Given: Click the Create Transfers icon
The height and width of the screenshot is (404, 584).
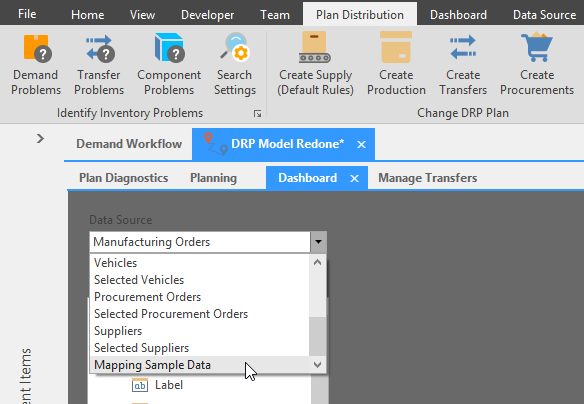Looking at the screenshot, I should pyautogui.click(x=463, y=47).
